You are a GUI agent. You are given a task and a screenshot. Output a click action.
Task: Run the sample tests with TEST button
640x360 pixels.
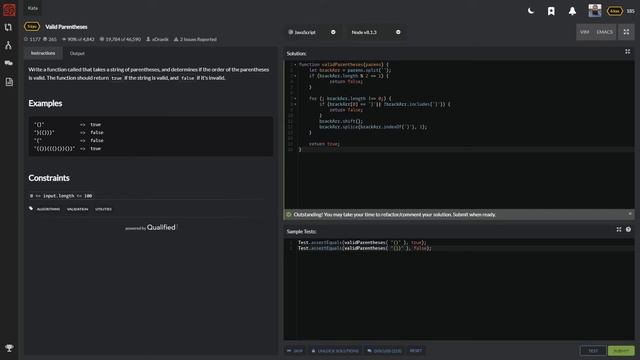(593, 351)
